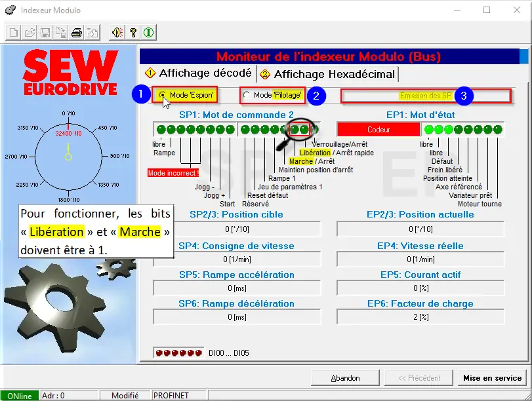Click the red 'Mode incorrect !' warning label
Screen dimensions: 532x401
(x=173, y=173)
